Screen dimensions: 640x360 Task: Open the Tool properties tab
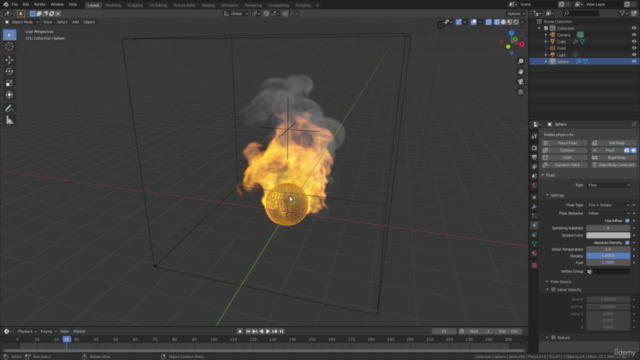[534, 136]
